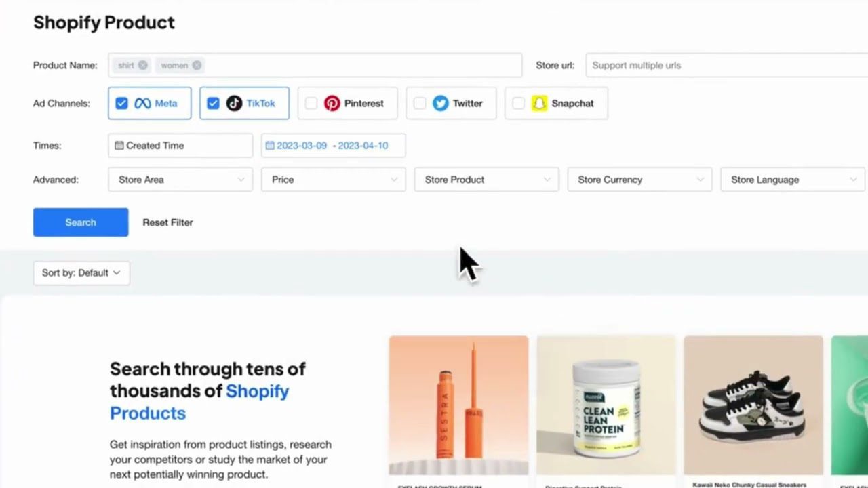Click Reset Filter
Screen dimensions: 868x488
tap(167, 222)
